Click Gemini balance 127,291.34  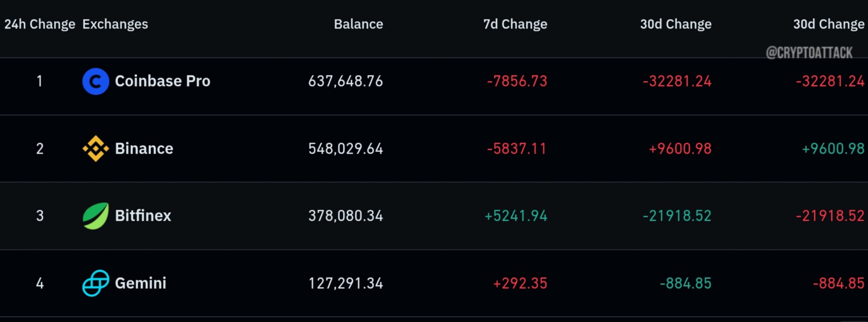[345, 283]
